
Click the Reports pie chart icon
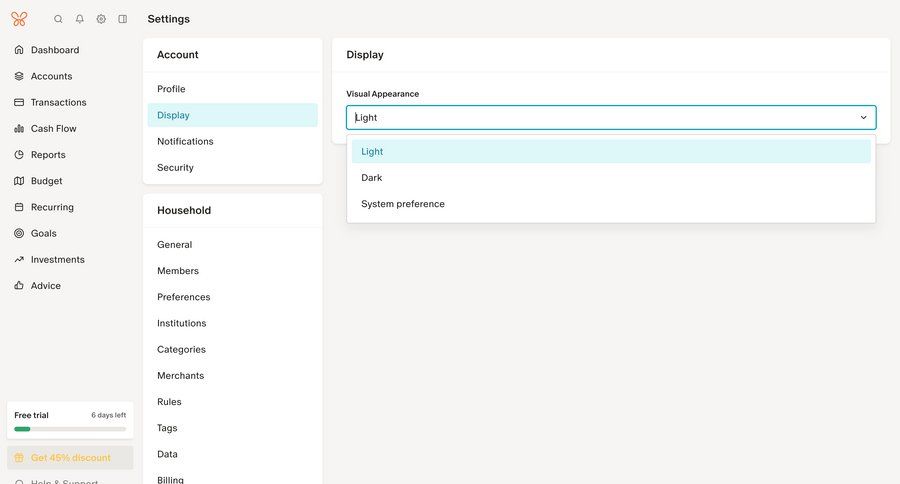[x=19, y=154]
